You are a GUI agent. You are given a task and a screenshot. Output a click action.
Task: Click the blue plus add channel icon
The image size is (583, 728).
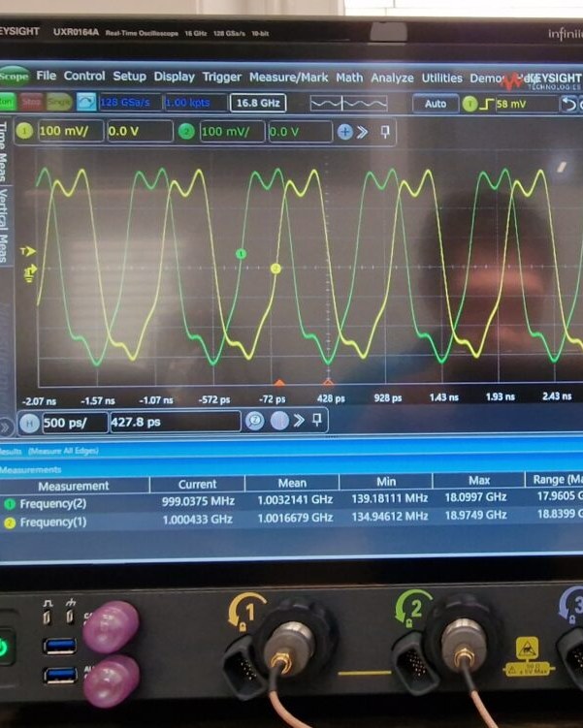[x=344, y=133]
